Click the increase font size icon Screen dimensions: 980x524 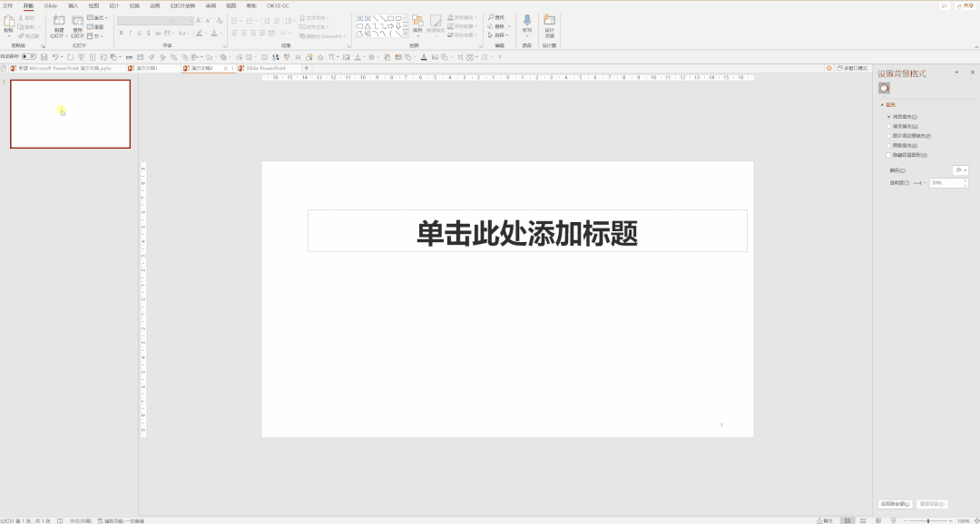199,21
